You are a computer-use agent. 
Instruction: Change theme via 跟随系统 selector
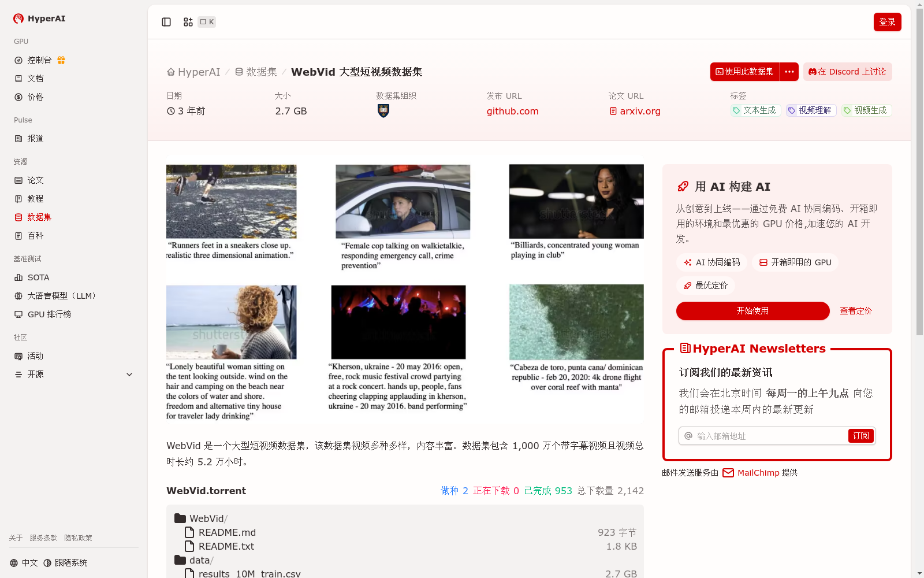[65, 563]
